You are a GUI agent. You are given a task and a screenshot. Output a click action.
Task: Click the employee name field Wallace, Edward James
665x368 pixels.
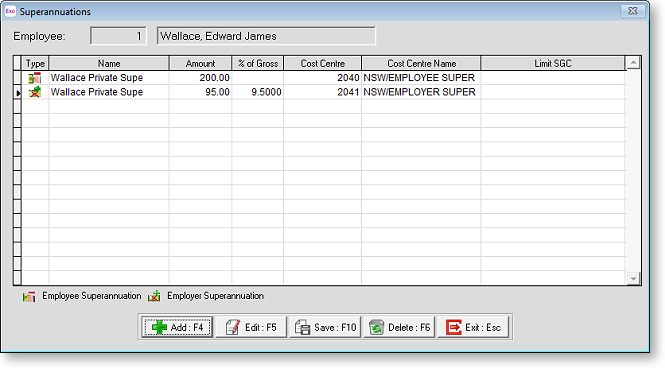click(266, 36)
